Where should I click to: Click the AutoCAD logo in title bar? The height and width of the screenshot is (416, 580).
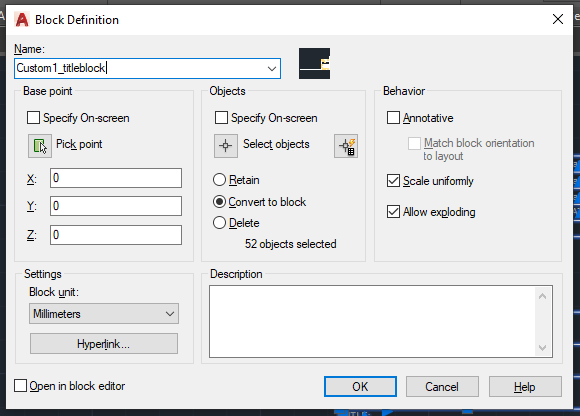[22, 20]
